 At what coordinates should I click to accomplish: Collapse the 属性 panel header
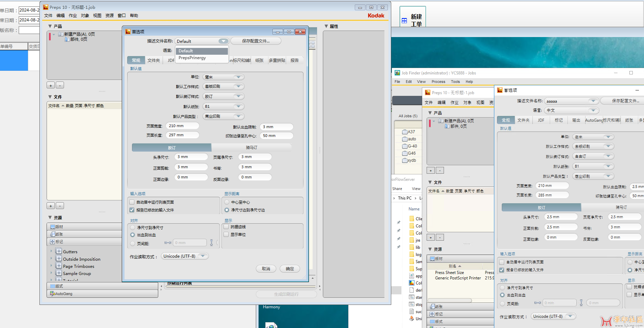[326, 26]
